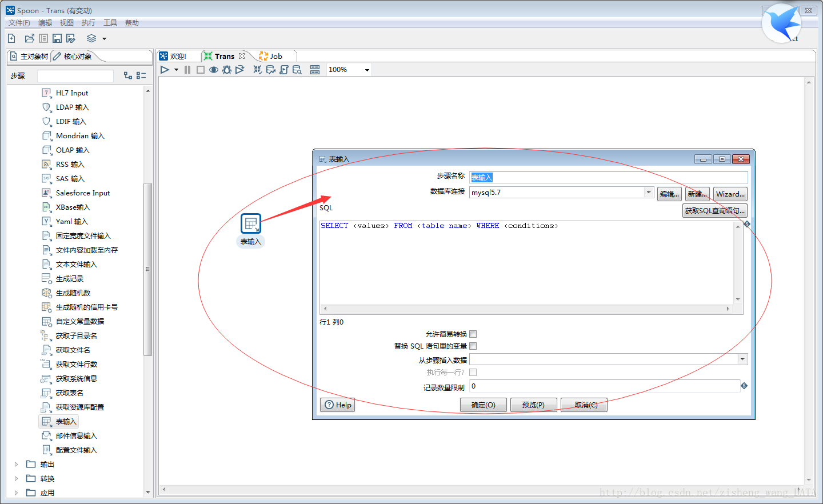Click the 预览(P) button
The height and width of the screenshot is (504, 823).
click(533, 405)
